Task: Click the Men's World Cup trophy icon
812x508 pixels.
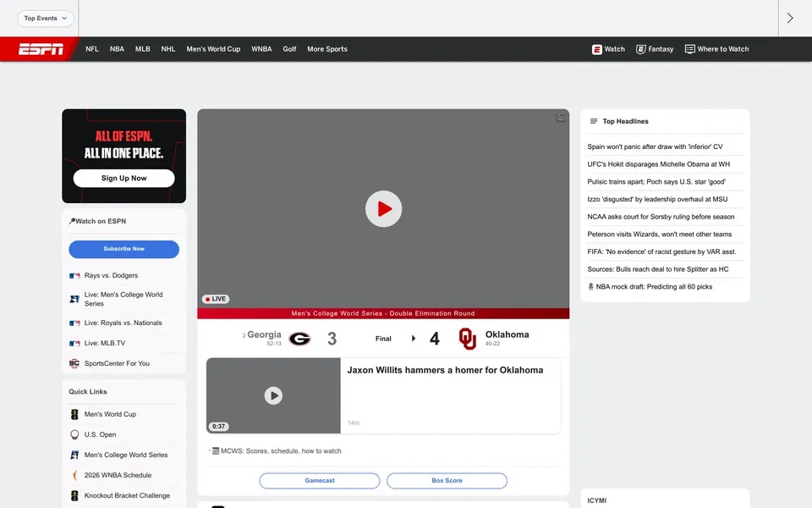Action: pos(74,414)
